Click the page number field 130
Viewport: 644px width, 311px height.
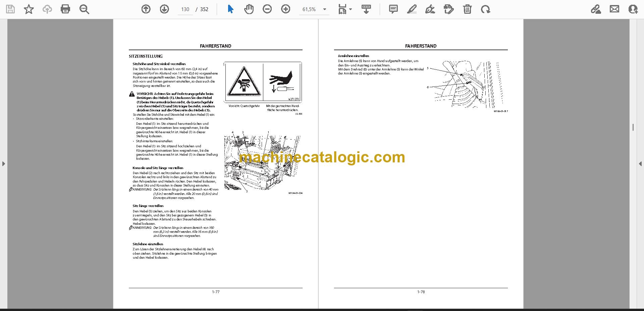[185, 9]
